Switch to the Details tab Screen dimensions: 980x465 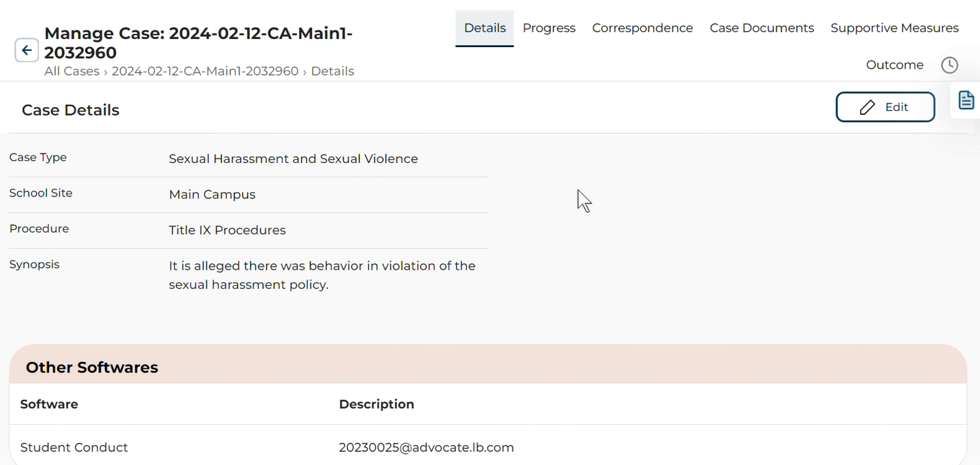[484, 28]
